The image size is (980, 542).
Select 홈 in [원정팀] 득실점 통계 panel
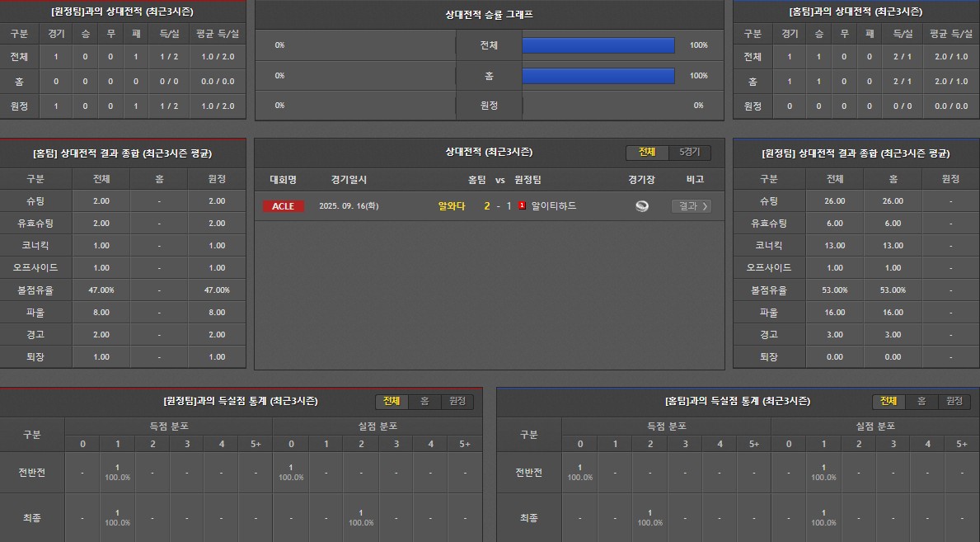pos(424,401)
